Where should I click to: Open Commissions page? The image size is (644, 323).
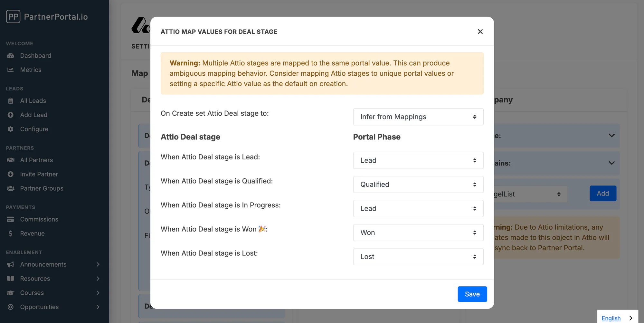tap(39, 219)
